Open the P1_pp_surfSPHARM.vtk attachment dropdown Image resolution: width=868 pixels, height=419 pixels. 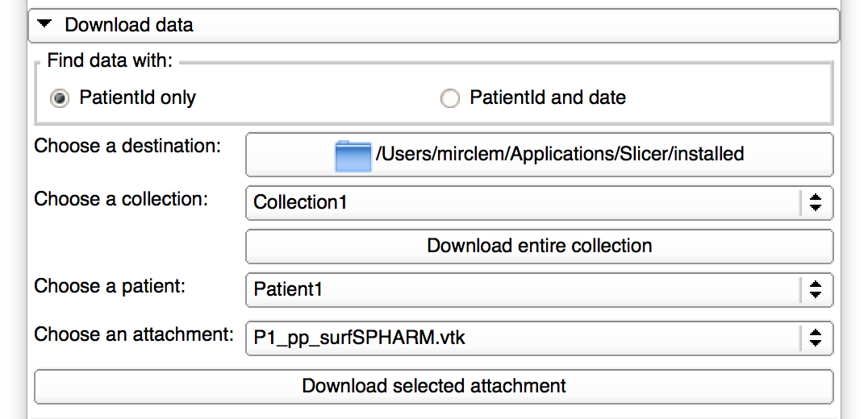[x=524, y=338]
